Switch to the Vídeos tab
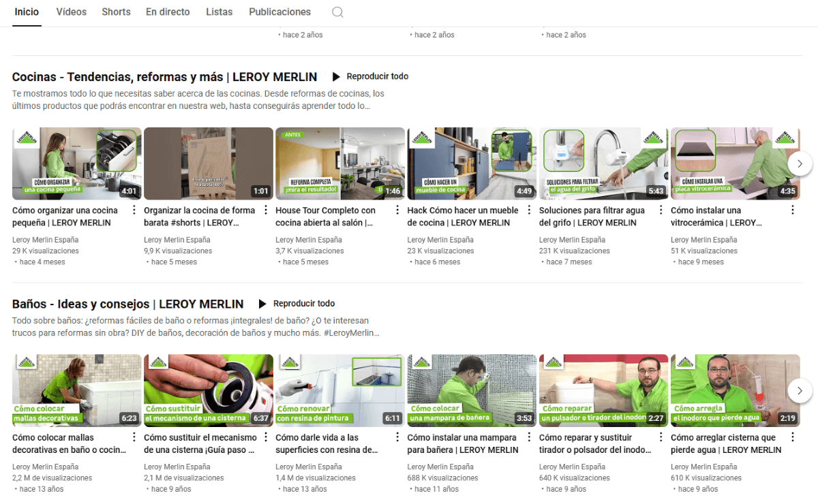The image size is (818, 504). [71, 12]
